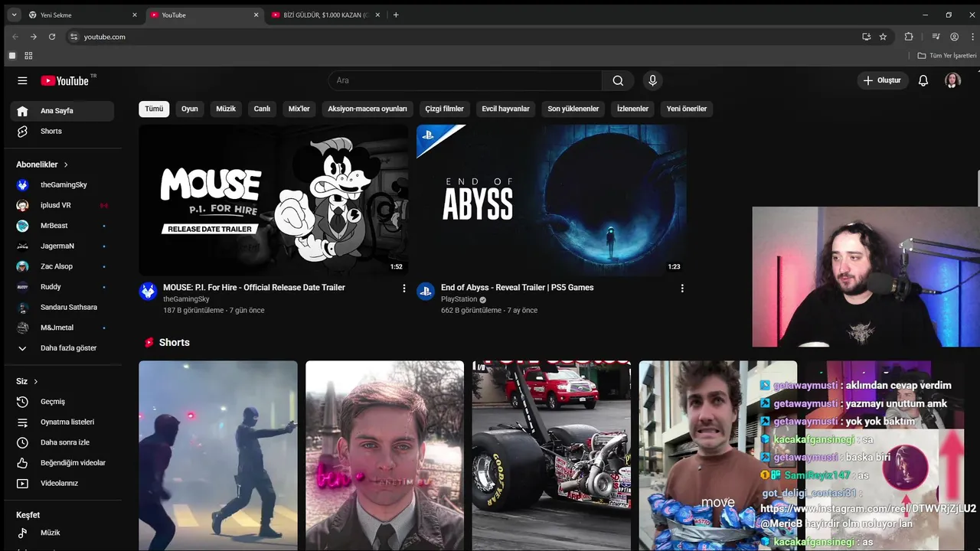Image resolution: width=980 pixels, height=551 pixels.
Task: Open the tab search dropdown arrow
Action: (x=14, y=15)
